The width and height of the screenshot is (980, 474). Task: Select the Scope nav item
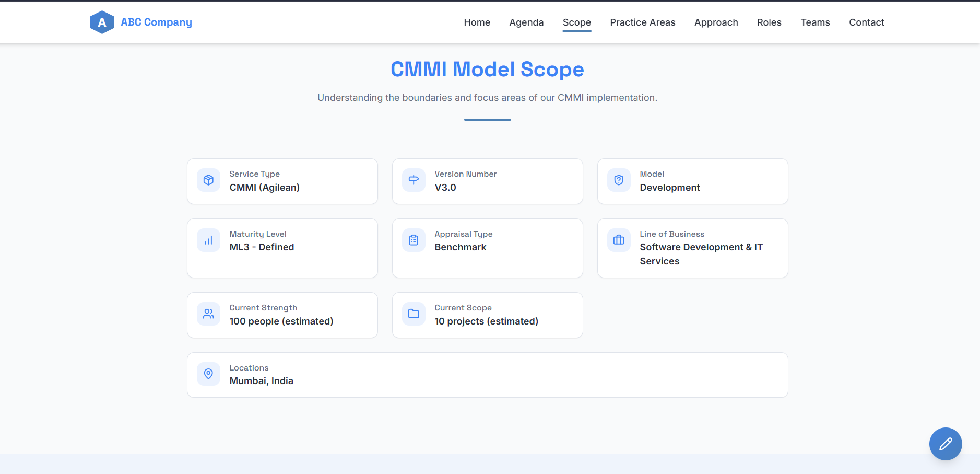[x=577, y=22]
